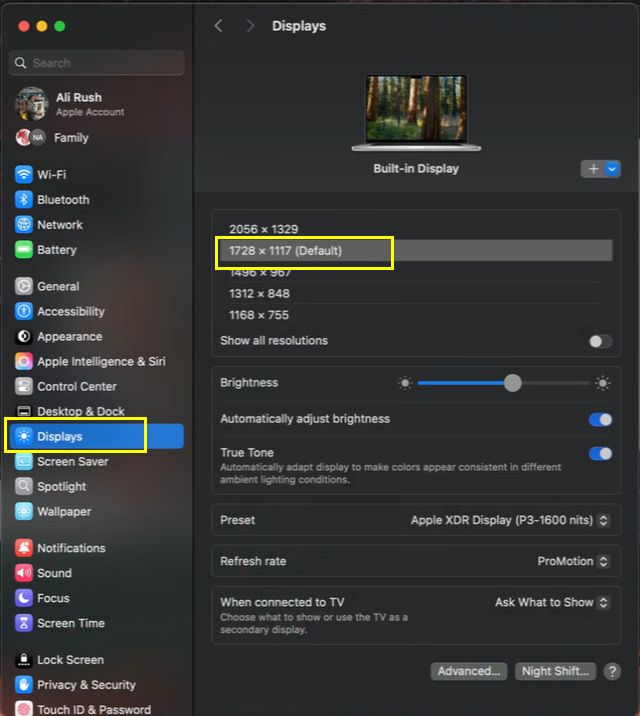The width and height of the screenshot is (640, 716).
Task: Click the Sound speaker icon
Action: coord(24,573)
